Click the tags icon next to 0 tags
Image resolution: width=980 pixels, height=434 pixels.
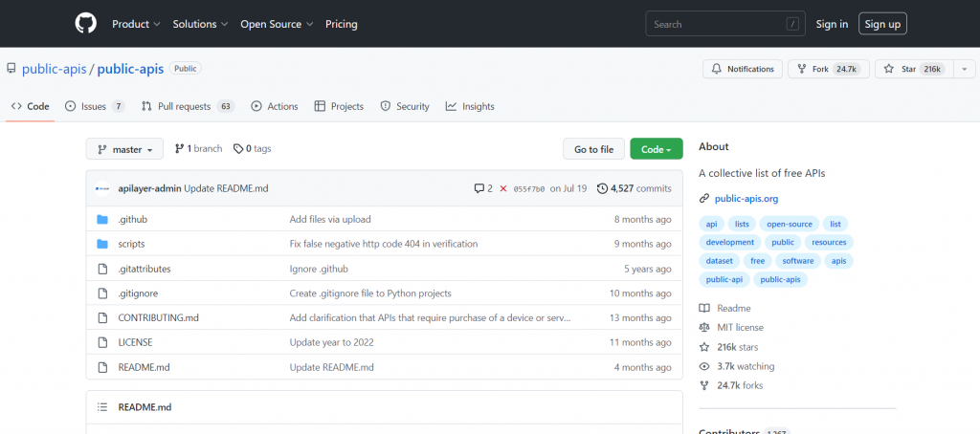(238, 148)
